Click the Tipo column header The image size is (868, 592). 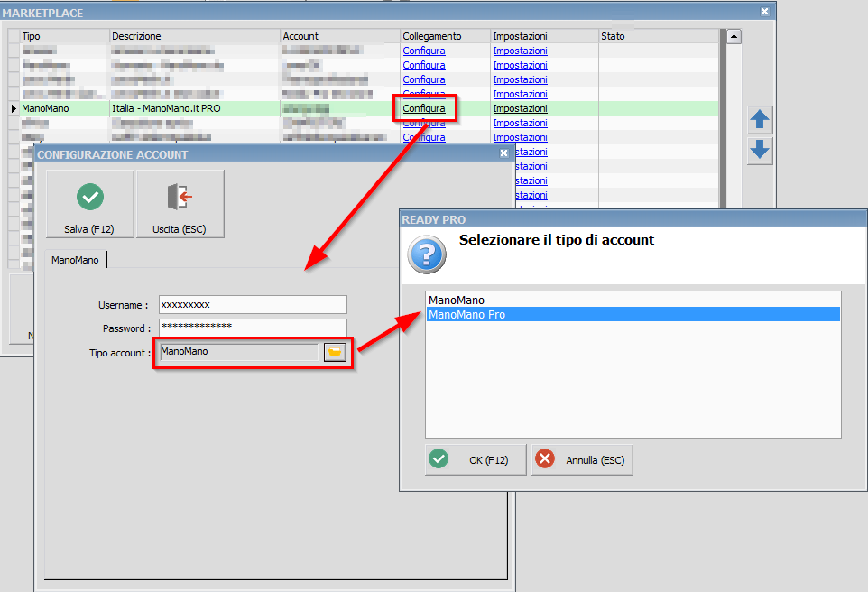coord(64,36)
